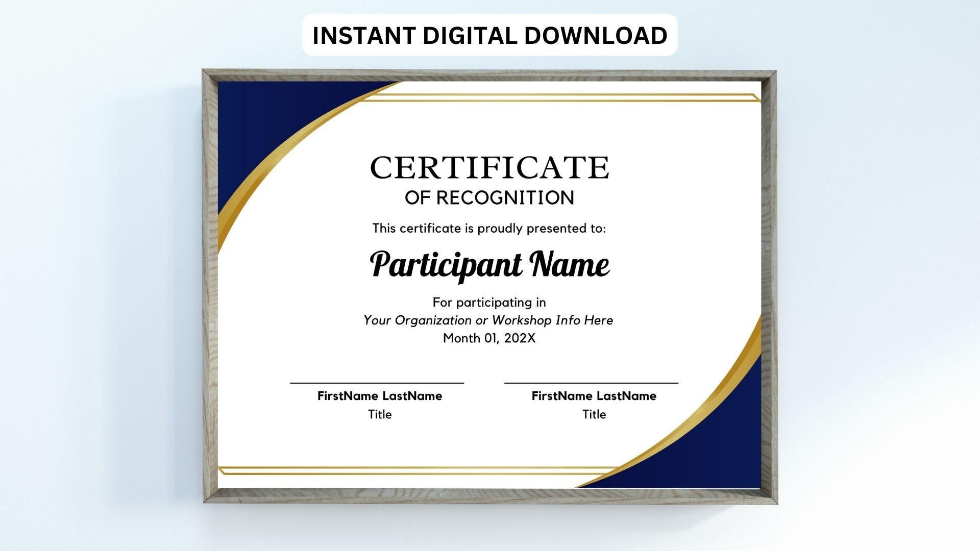Click the OF RECOGNITION subtitle
The width and height of the screenshot is (980, 551).
tap(488, 198)
